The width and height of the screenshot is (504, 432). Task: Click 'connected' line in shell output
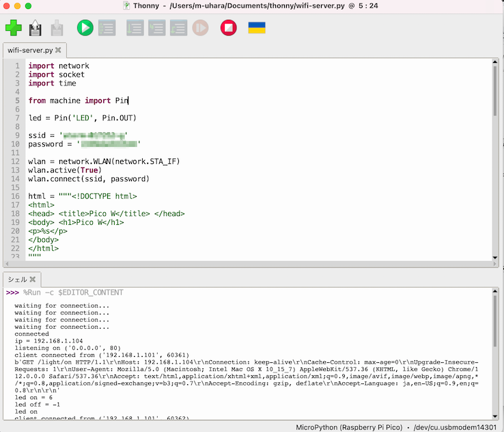(x=32, y=334)
